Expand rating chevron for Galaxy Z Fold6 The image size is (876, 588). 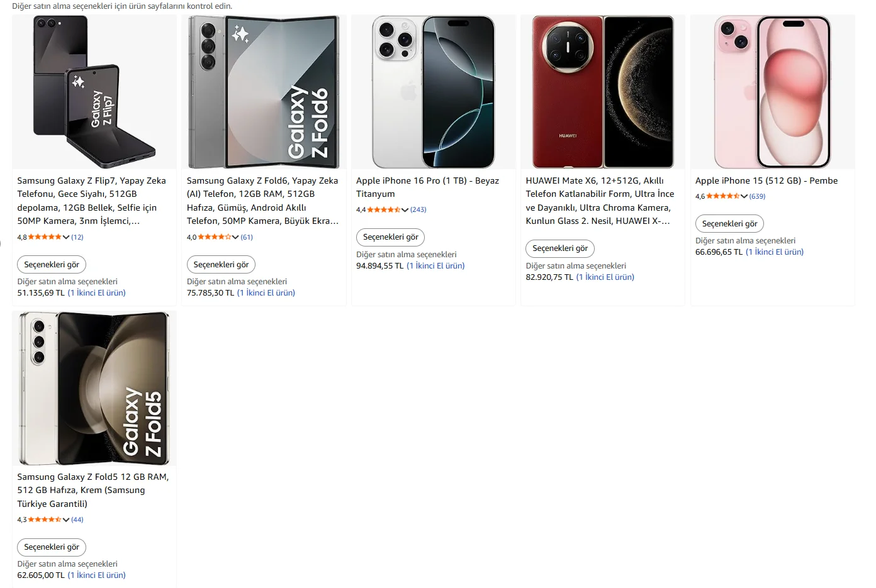235,237
